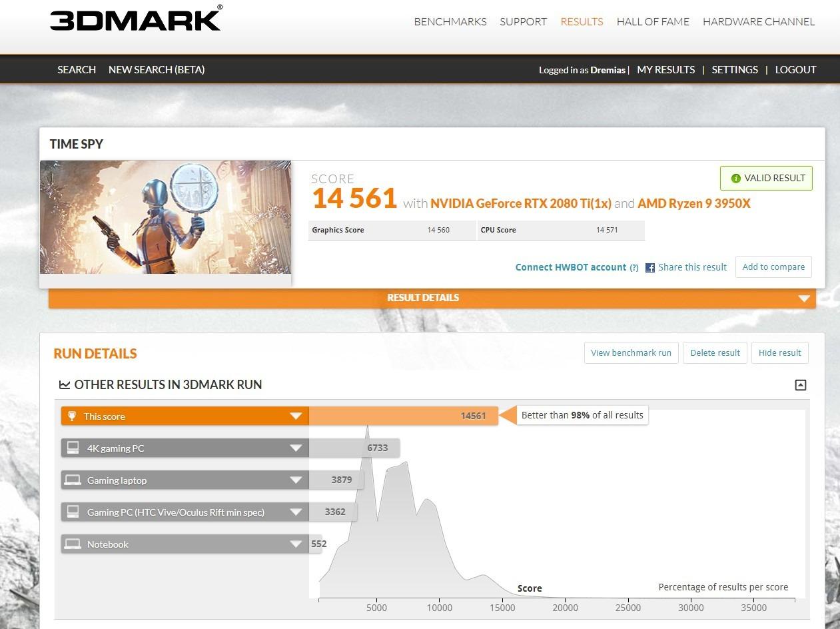Click the Gaming laptop icon
This screenshot has width=840, height=629.
click(x=73, y=480)
